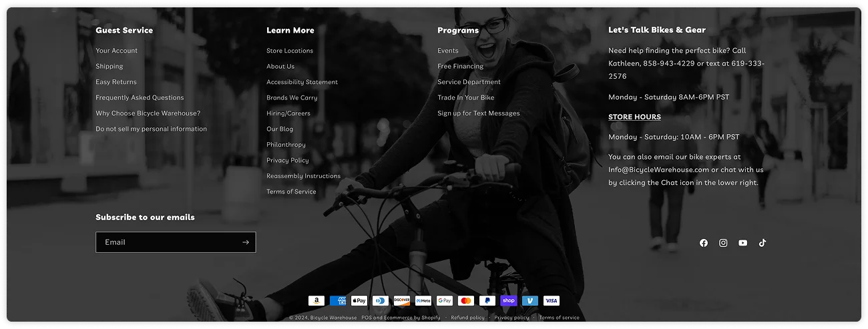The image size is (868, 329).
Task: Open Reassembly Instructions link
Action: tap(303, 176)
